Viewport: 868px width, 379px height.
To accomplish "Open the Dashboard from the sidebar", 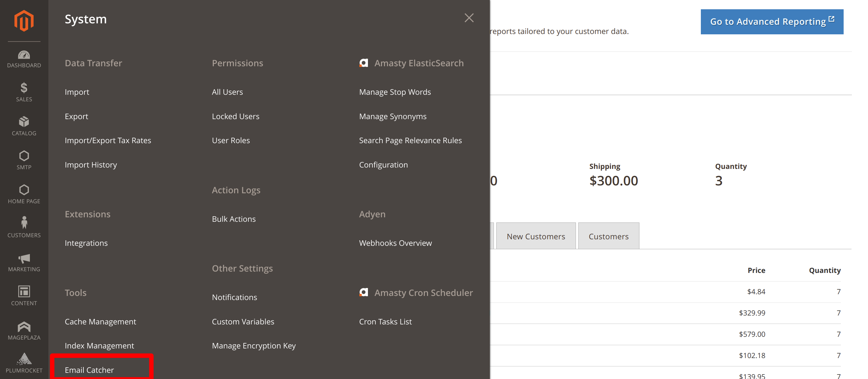I will [24, 58].
